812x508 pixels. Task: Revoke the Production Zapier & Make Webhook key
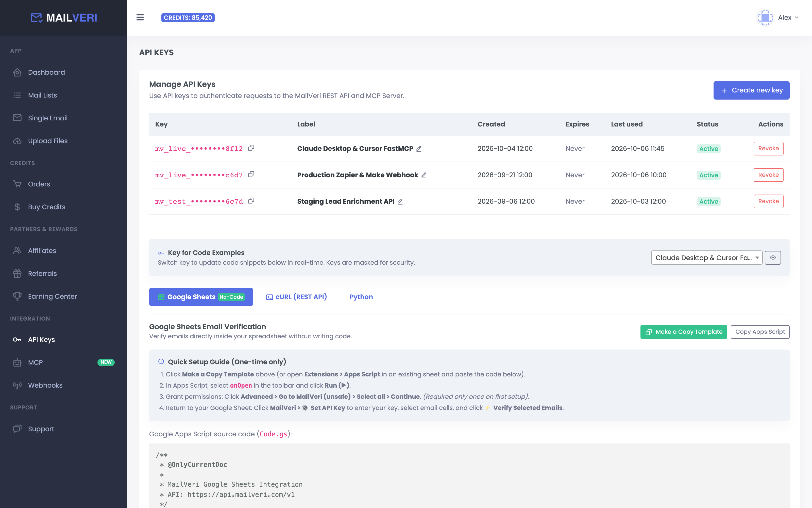[x=768, y=175]
